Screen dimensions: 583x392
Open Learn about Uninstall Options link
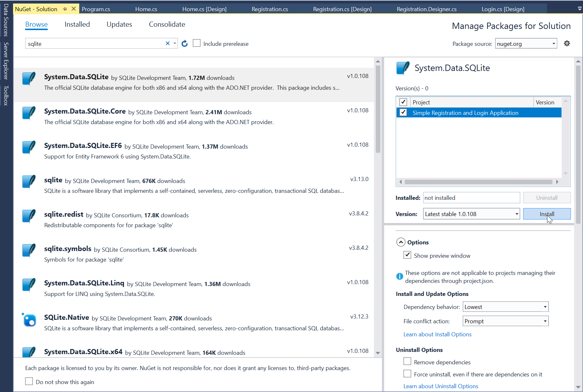[441, 386]
